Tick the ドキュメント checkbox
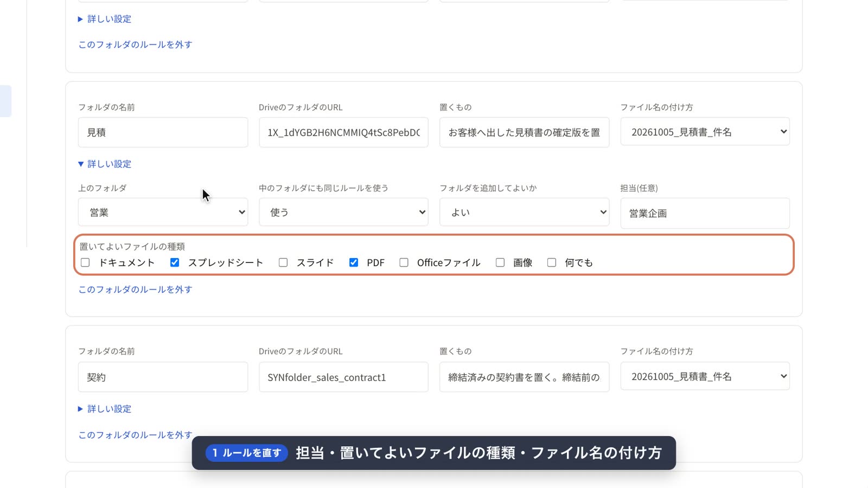The width and height of the screenshot is (868, 488). point(85,262)
